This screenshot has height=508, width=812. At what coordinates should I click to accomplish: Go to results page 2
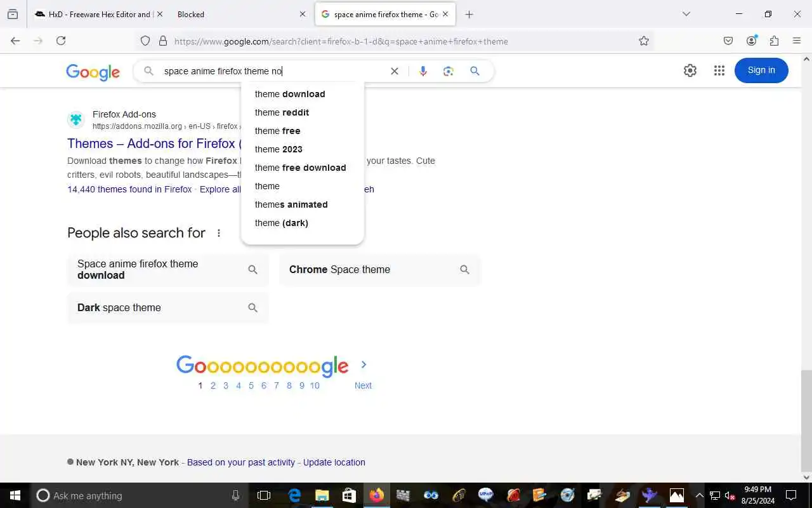tap(213, 385)
